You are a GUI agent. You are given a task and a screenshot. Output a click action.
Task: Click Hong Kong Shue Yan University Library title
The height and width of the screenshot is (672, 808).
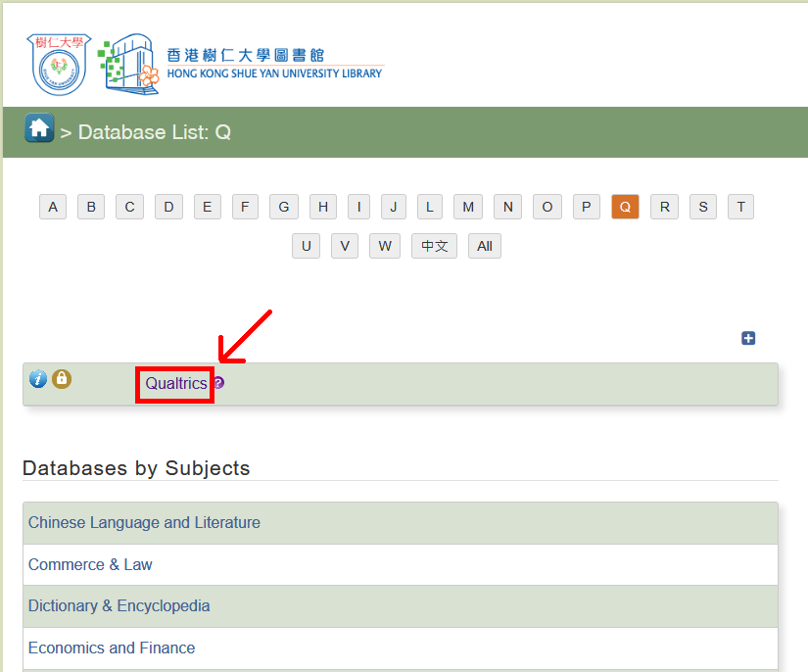point(274,64)
